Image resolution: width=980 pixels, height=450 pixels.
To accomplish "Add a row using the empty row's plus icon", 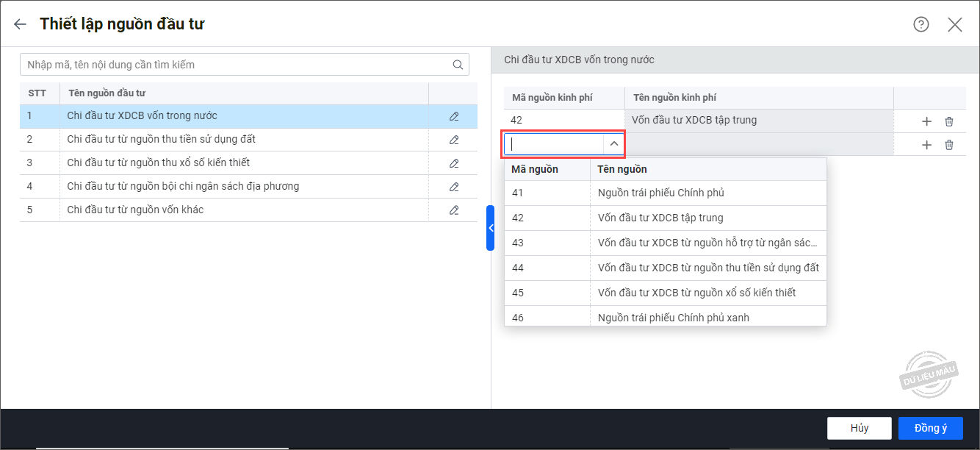I will (926, 145).
